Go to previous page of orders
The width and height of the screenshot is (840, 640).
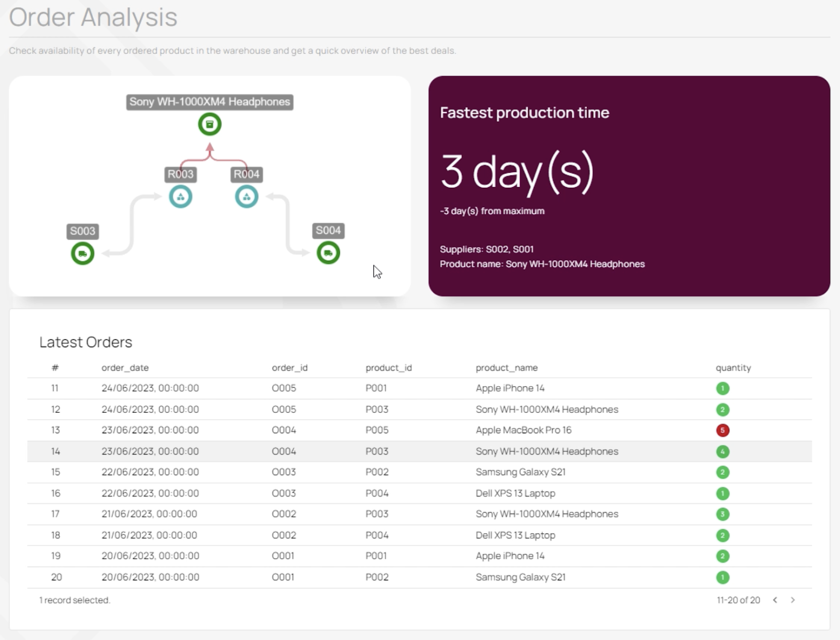775,600
